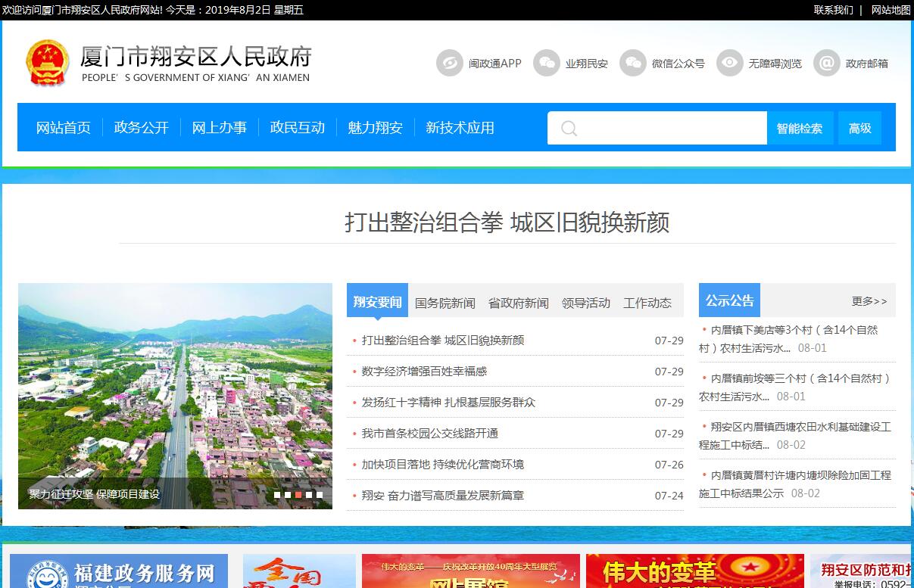Open the 数字经济增强百姓幸福感 news link
Screen dimensions: 914x588
click(x=424, y=372)
